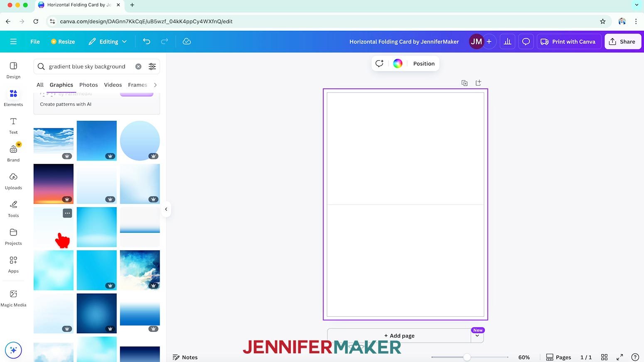
Task: Click the Resize button
Action: [63, 42]
